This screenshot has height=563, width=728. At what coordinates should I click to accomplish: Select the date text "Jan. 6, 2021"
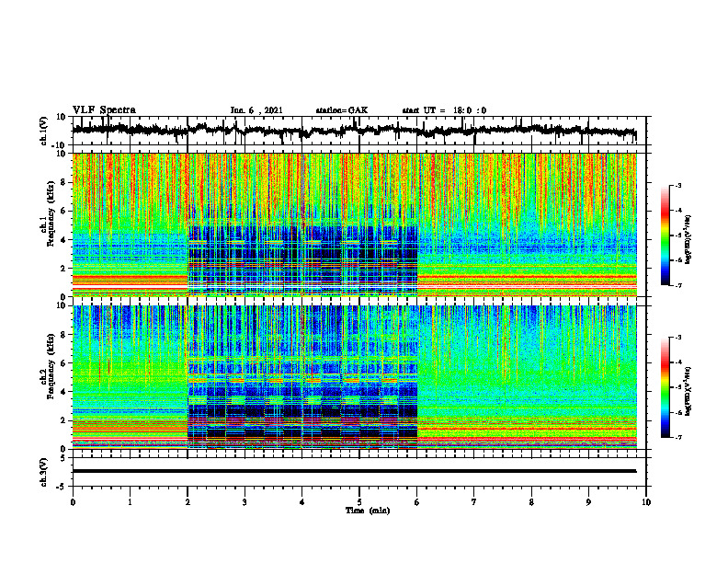pyautogui.click(x=256, y=110)
